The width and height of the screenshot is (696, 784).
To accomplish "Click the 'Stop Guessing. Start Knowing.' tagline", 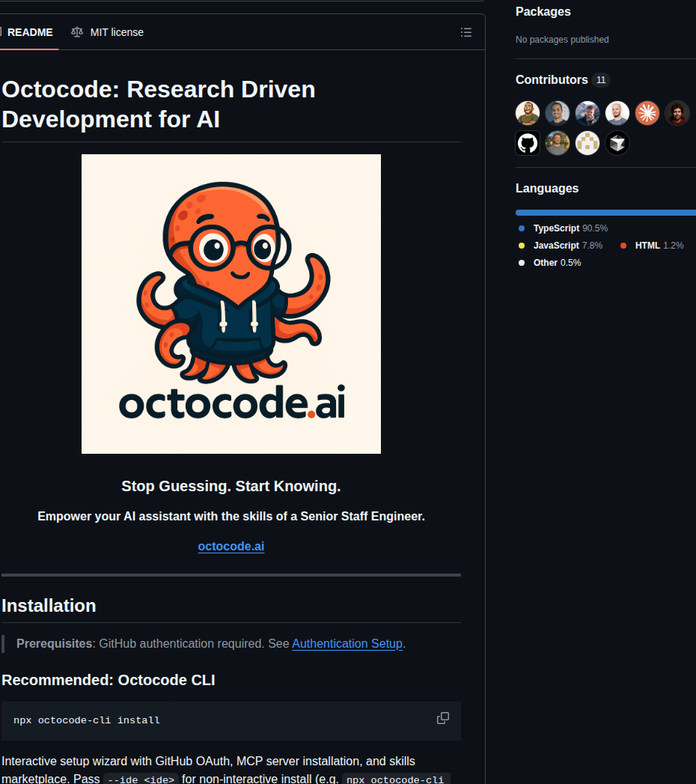I will pyautogui.click(x=231, y=486).
